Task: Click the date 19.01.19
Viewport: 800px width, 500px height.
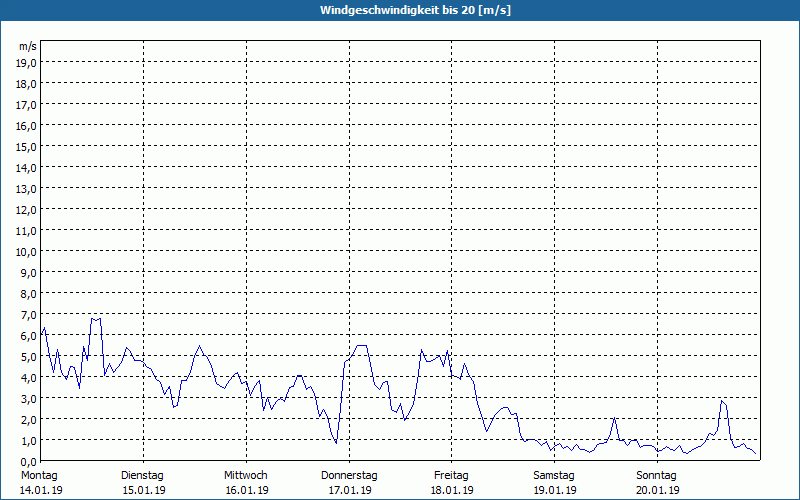Action: point(555,490)
